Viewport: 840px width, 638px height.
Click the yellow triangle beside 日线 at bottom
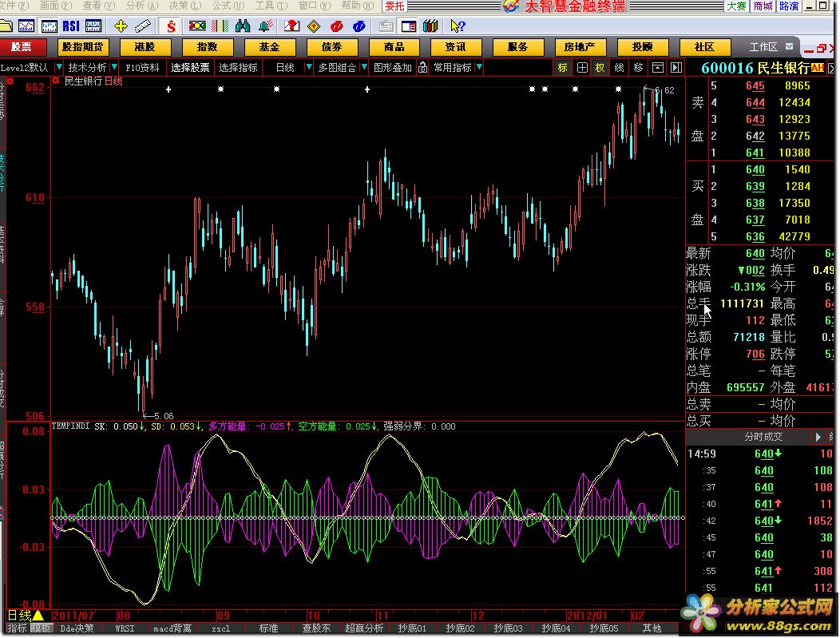pos(38,616)
